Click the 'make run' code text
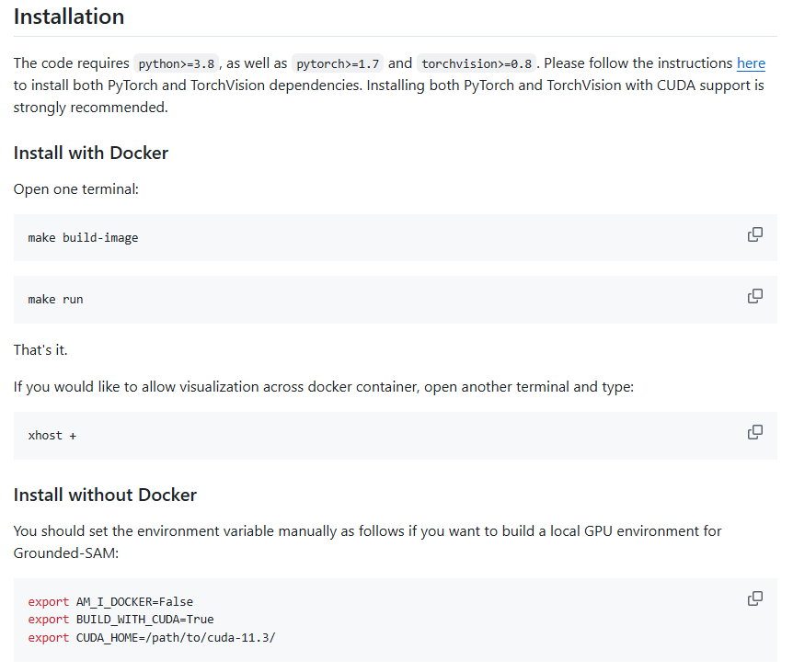The image size is (793, 672). click(x=55, y=300)
